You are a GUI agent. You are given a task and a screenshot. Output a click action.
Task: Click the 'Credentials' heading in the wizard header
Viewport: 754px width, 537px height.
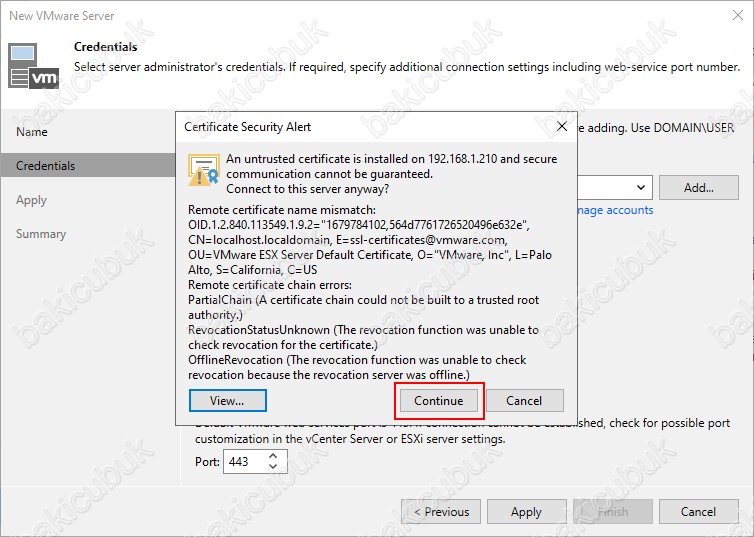tap(105, 47)
